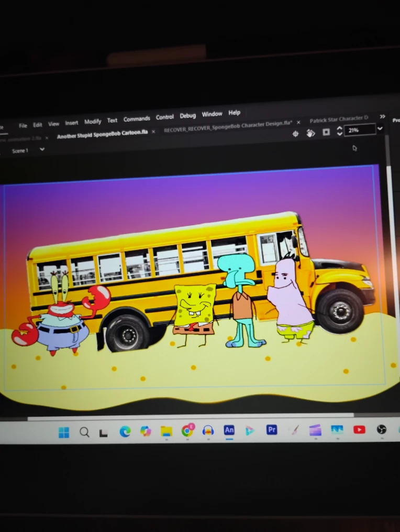Open OBS Studio from taskbar

coord(382,430)
